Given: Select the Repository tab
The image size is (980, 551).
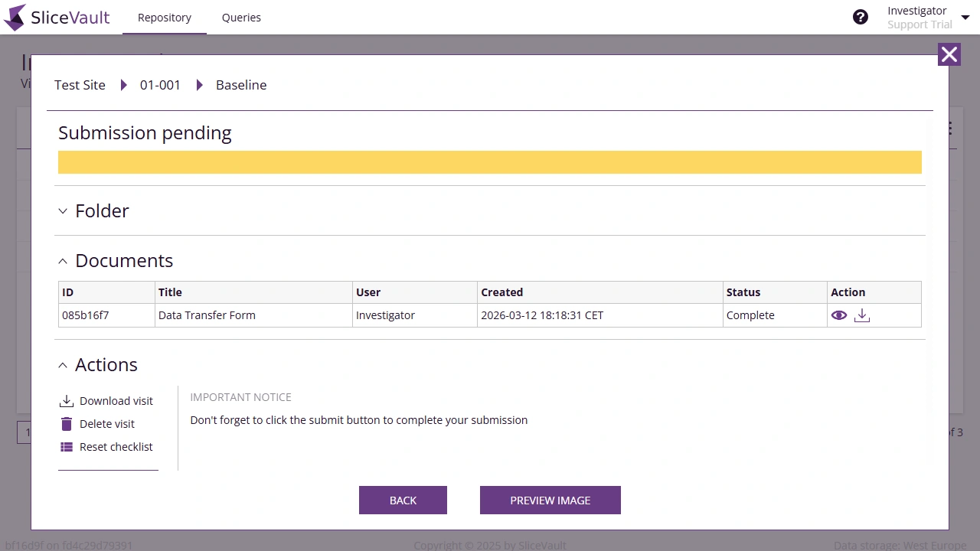Looking at the screenshot, I should pyautogui.click(x=164, y=17).
